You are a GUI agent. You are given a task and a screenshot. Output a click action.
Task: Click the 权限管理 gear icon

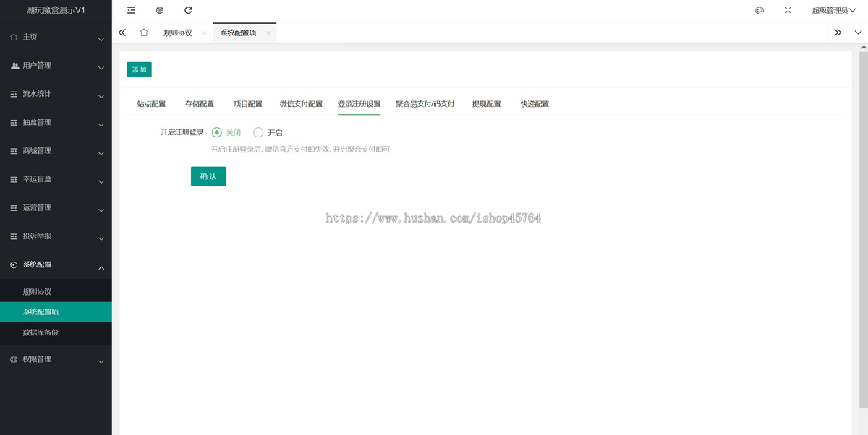coord(14,359)
